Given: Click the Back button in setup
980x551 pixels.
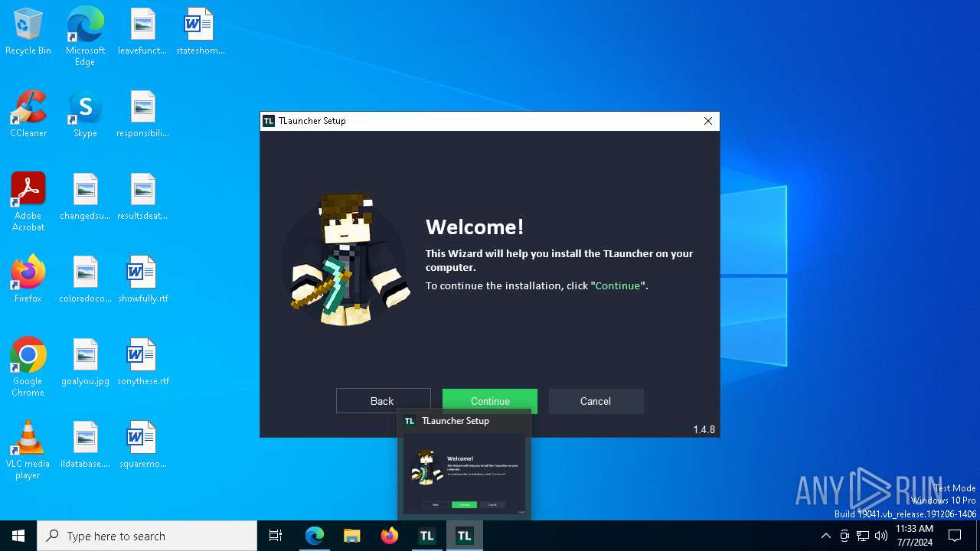Looking at the screenshot, I should [383, 401].
